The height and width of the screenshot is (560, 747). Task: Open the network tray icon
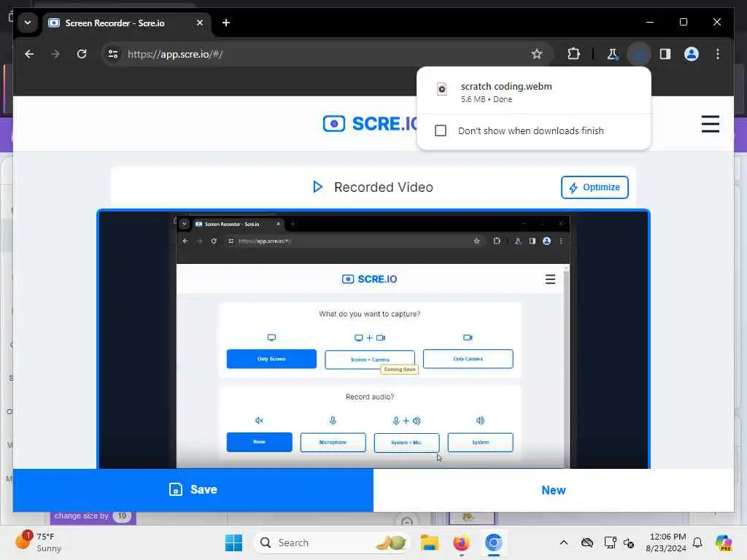(x=610, y=542)
